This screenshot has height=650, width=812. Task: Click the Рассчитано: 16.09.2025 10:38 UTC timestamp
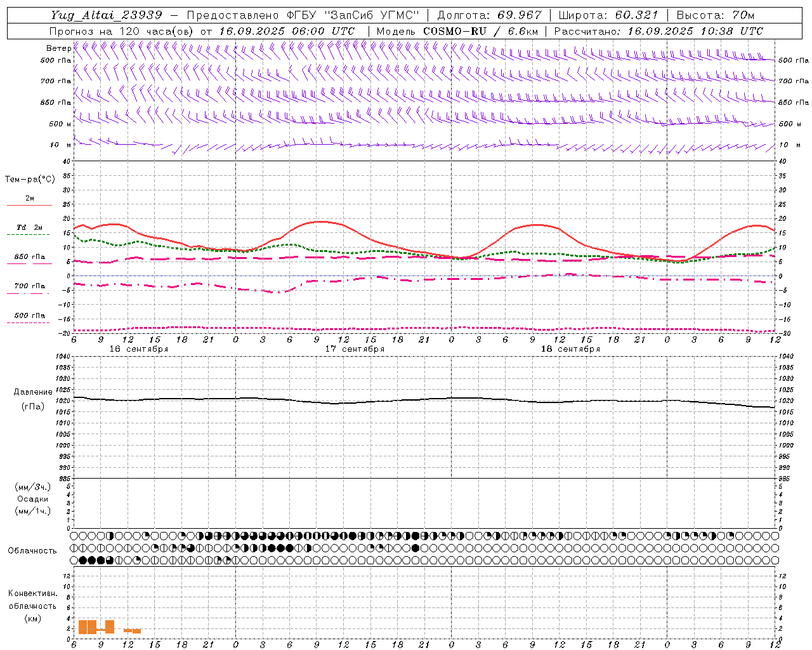pyautogui.click(x=659, y=31)
